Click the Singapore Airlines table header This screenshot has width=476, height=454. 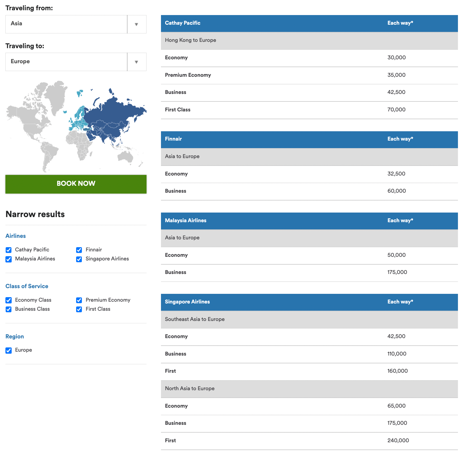pyautogui.click(x=187, y=302)
